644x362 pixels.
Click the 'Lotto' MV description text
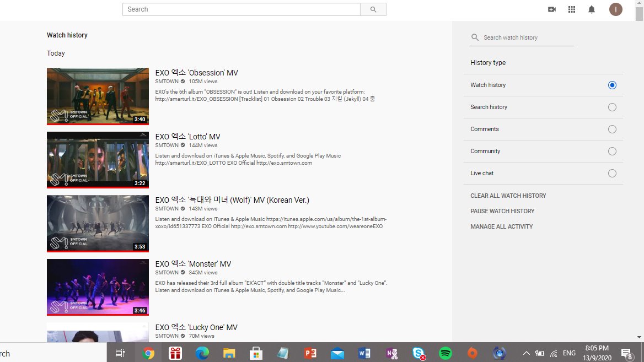(248, 159)
